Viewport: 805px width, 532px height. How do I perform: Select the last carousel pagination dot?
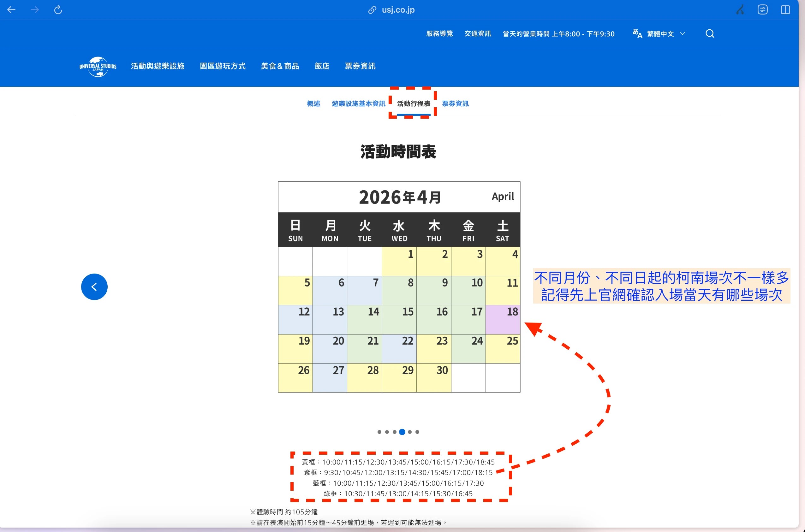417,432
